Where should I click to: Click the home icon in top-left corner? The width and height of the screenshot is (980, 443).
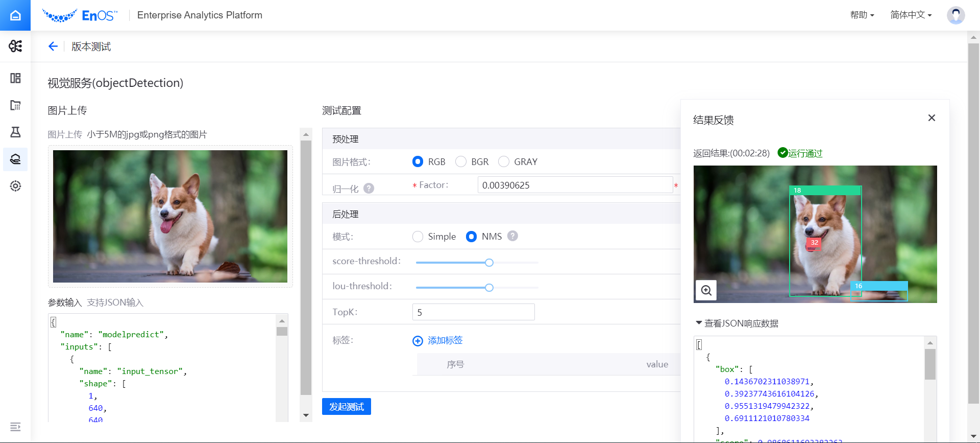pyautogui.click(x=15, y=15)
